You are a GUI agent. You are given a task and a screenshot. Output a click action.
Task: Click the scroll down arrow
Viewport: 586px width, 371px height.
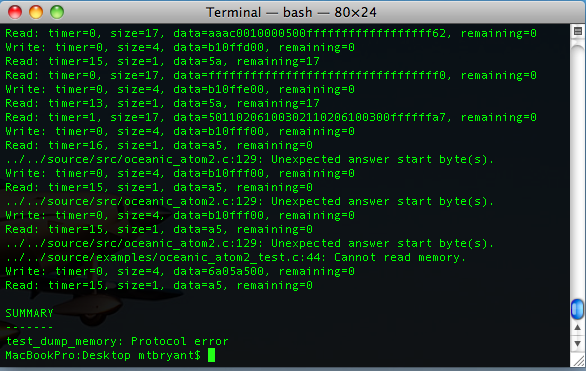[577, 343]
